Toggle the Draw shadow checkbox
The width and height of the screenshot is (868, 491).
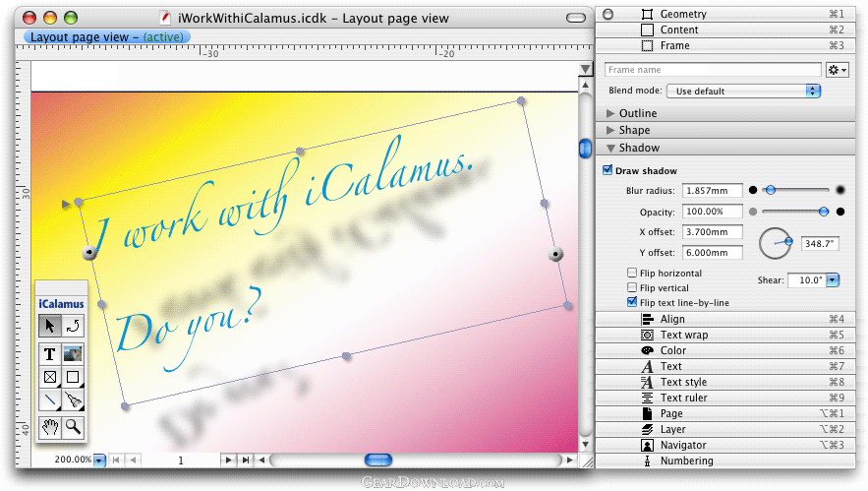pyautogui.click(x=608, y=170)
